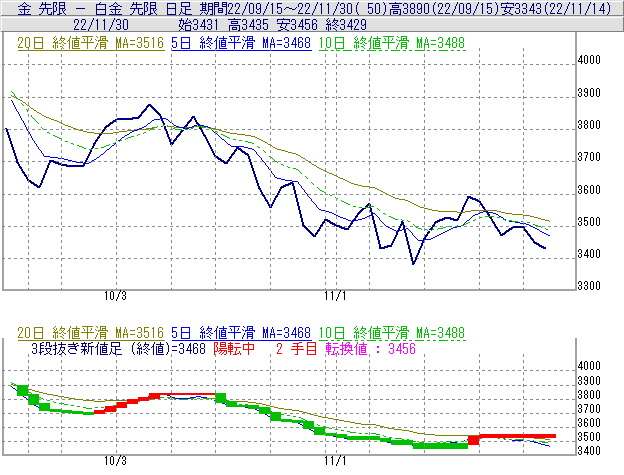Click the red 2 手目 text

(x=296, y=349)
